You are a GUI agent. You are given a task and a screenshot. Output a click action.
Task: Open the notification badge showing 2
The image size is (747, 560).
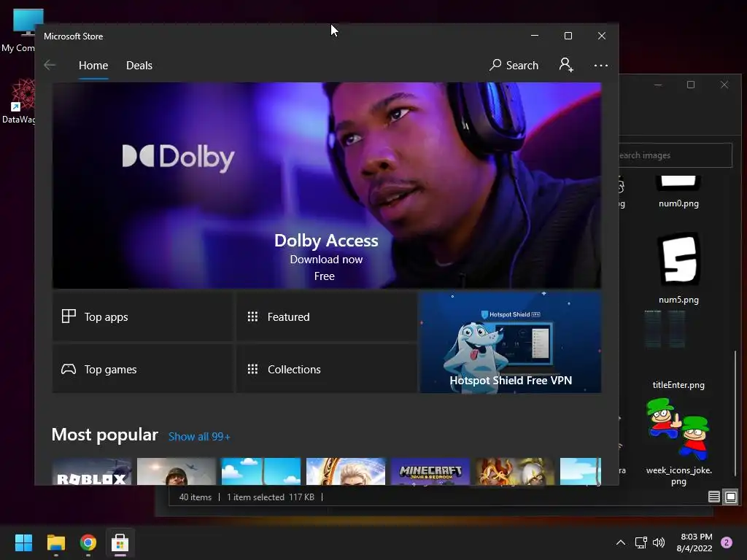pyautogui.click(x=727, y=542)
